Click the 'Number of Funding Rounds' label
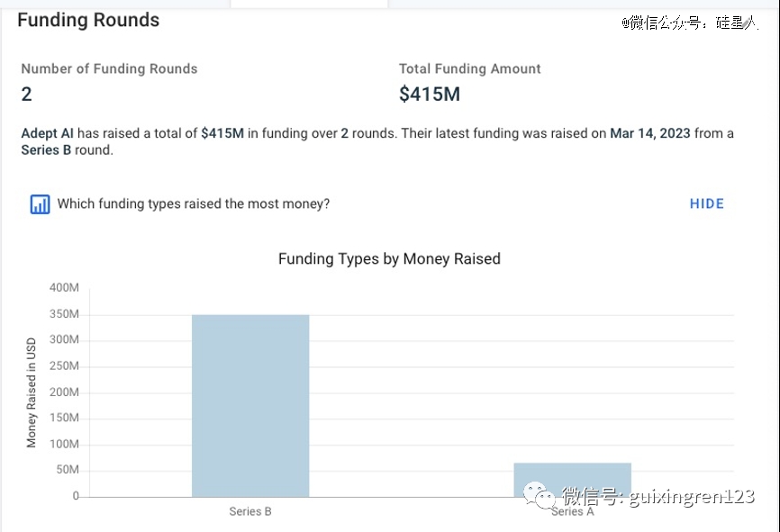 109,68
